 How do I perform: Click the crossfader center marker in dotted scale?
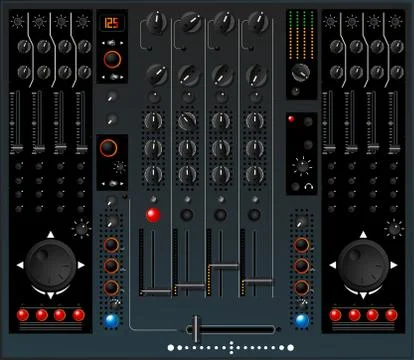pos(231,348)
